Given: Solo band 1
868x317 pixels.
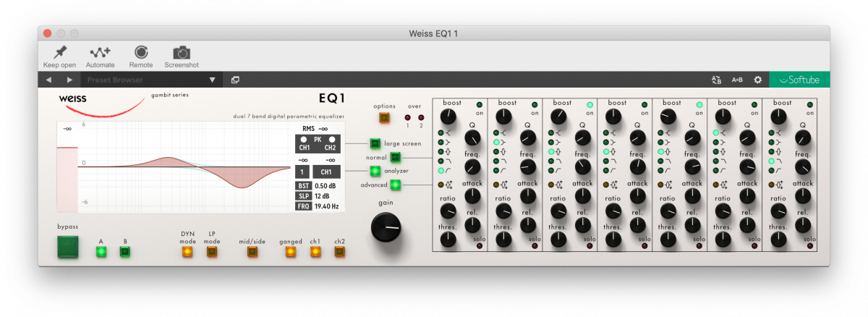Looking at the screenshot, I should coord(480,247).
